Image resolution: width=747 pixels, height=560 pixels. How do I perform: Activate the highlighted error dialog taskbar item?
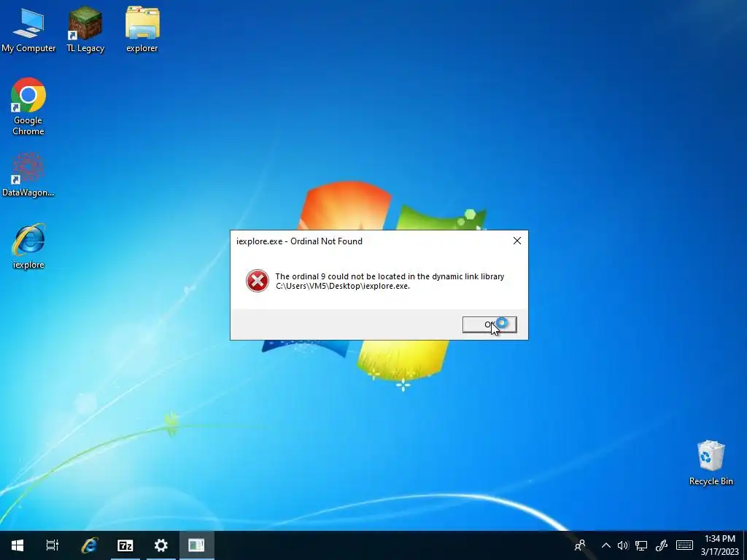196,545
